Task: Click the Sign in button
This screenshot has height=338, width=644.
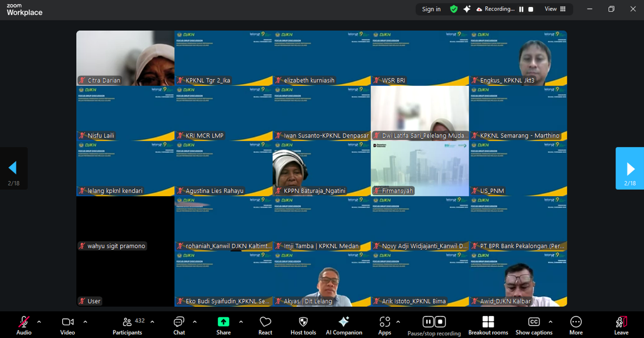Action: (x=431, y=9)
